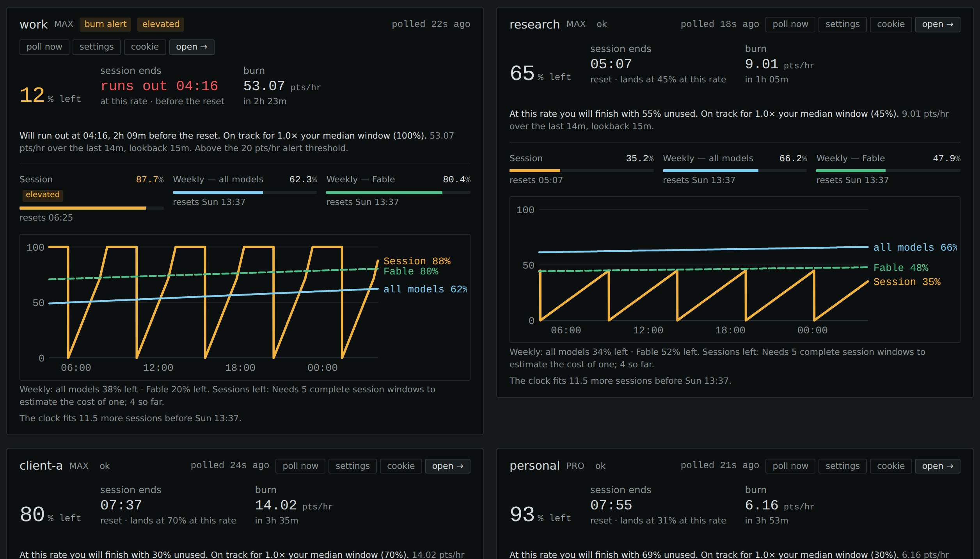
Task: Click 'Session 35%' legend in research chart
Action: coord(907,282)
